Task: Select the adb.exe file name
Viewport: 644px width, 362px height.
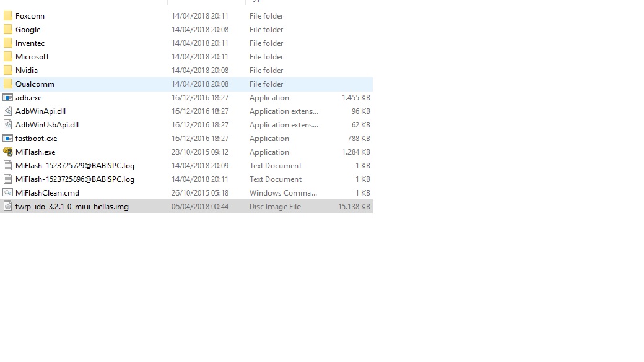Action: pos(28,98)
